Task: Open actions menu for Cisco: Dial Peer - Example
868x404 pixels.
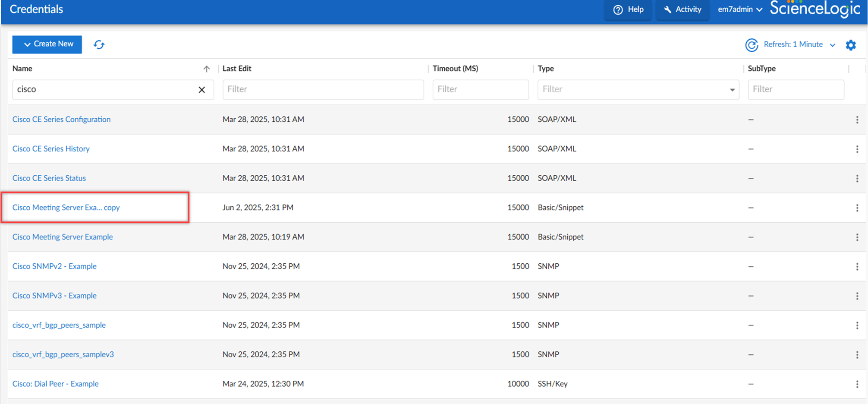Action: click(857, 384)
